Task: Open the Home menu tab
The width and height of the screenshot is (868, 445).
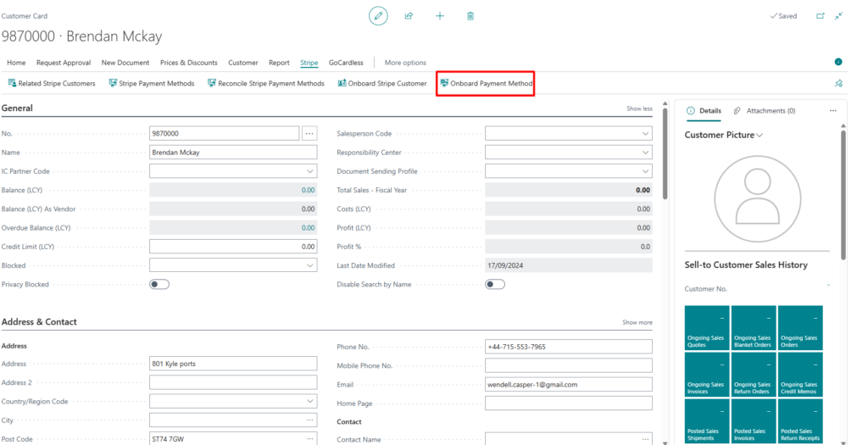Action: [16, 63]
